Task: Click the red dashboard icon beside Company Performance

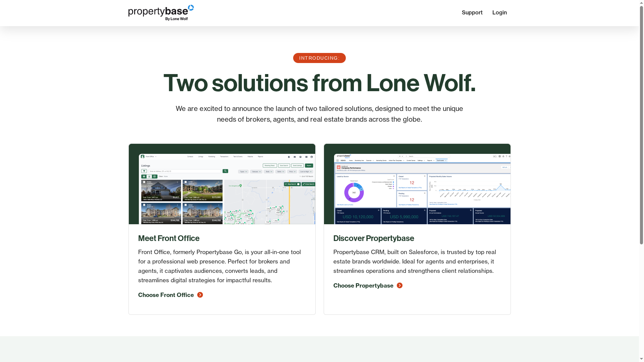Action: pos(338,167)
